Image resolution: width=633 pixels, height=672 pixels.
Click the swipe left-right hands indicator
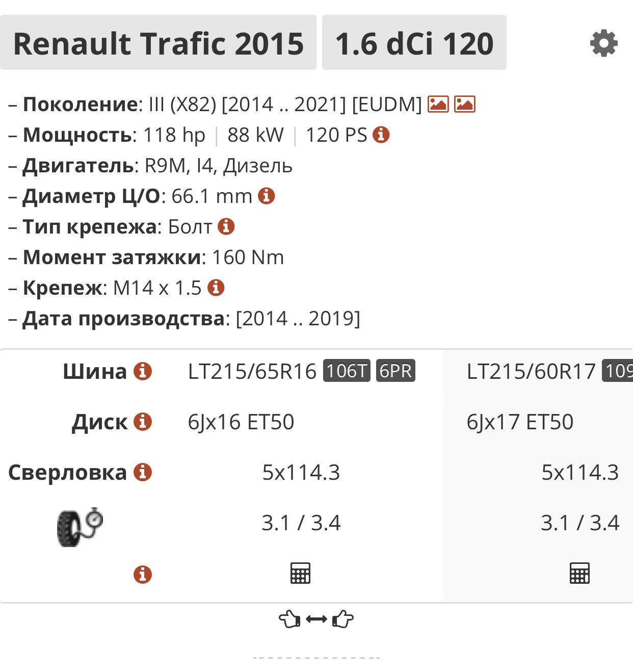(316, 619)
